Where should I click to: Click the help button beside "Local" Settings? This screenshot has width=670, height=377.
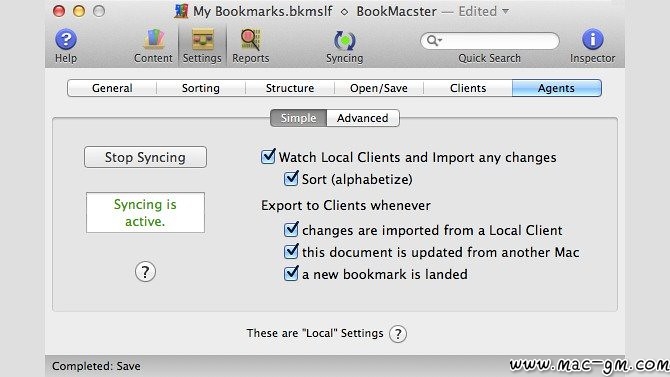point(398,334)
